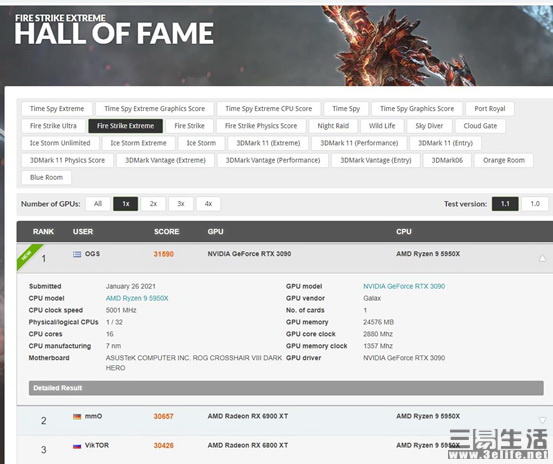
Task: Click the GPU column header
Action: [x=215, y=232]
